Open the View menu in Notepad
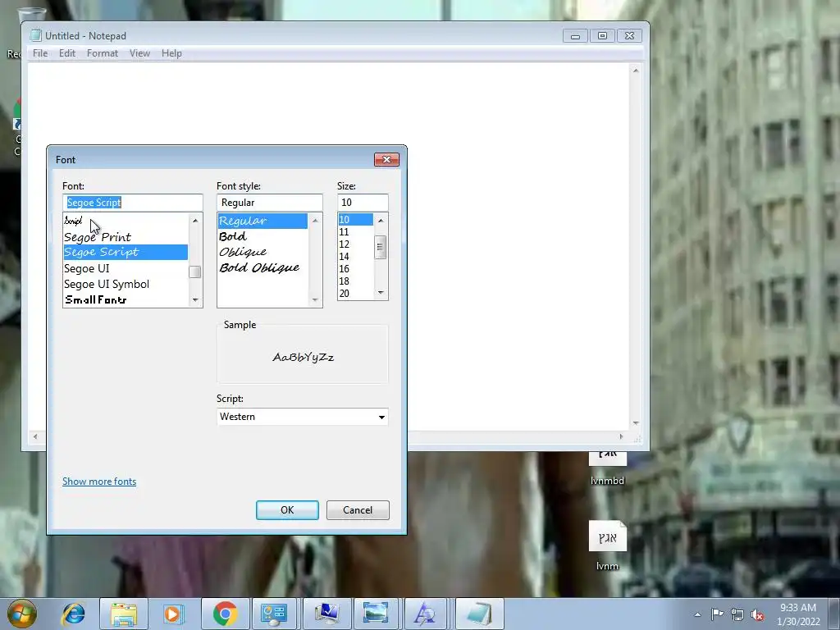This screenshot has height=630, width=840. (139, 53)
